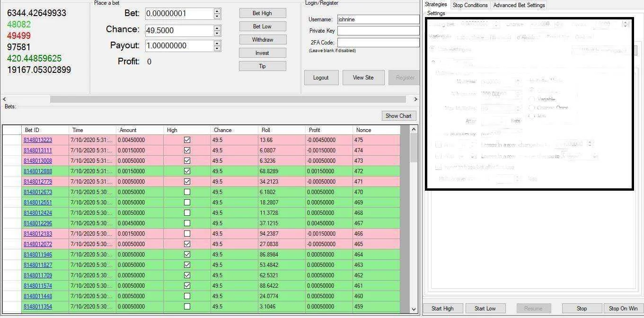The image size is (644, 318).
Task: Focus the Payout input field
Action: [x=179, y=46]
